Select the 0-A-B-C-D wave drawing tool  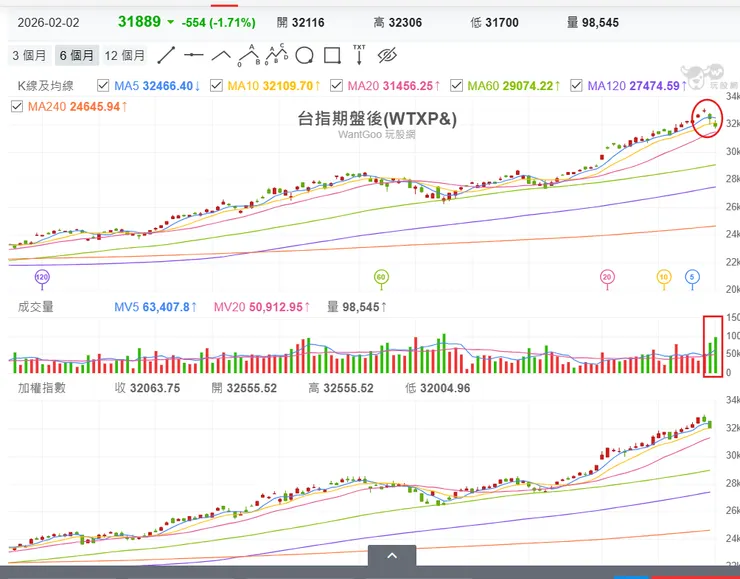pyautogui.click(x=277, y=55)
